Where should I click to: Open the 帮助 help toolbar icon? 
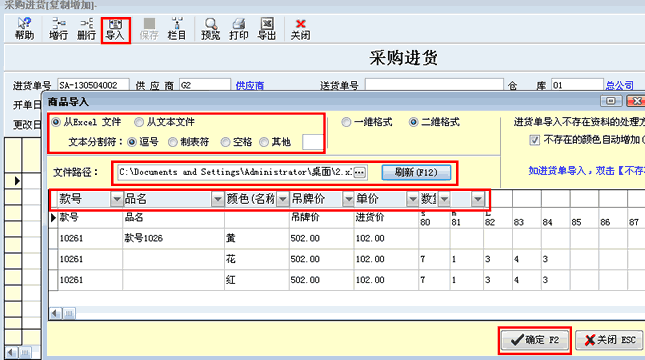[24, 29]
